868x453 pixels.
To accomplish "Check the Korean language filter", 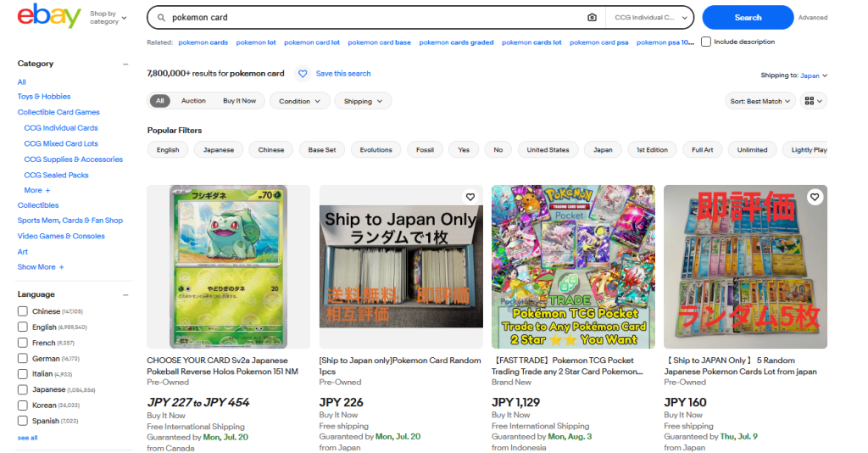I will (x=23, y=405).
